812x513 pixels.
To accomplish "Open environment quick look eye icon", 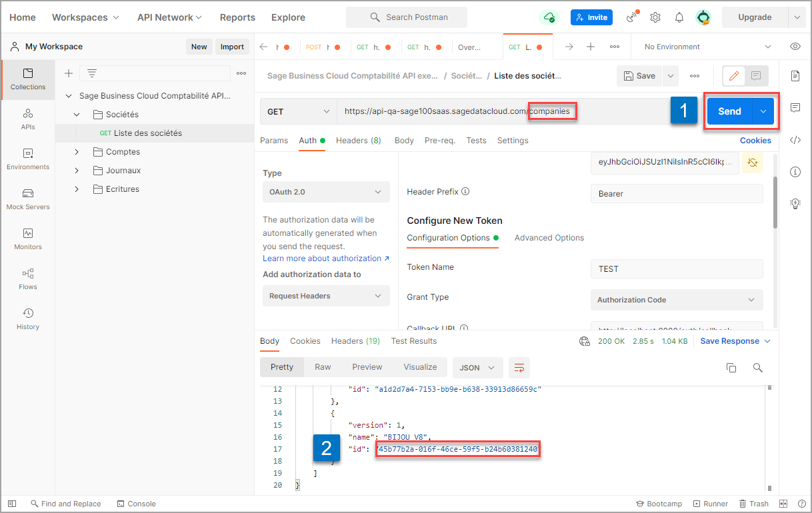I will click(795, 47).
